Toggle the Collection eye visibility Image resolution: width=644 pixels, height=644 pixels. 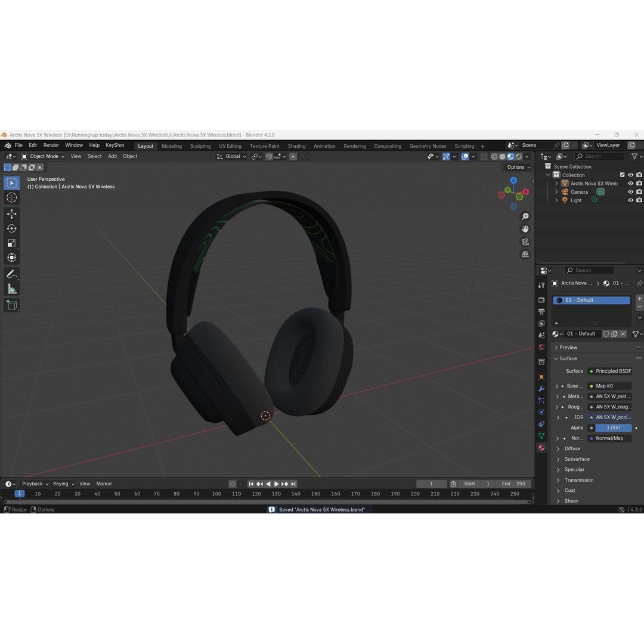tap(630, 175)
